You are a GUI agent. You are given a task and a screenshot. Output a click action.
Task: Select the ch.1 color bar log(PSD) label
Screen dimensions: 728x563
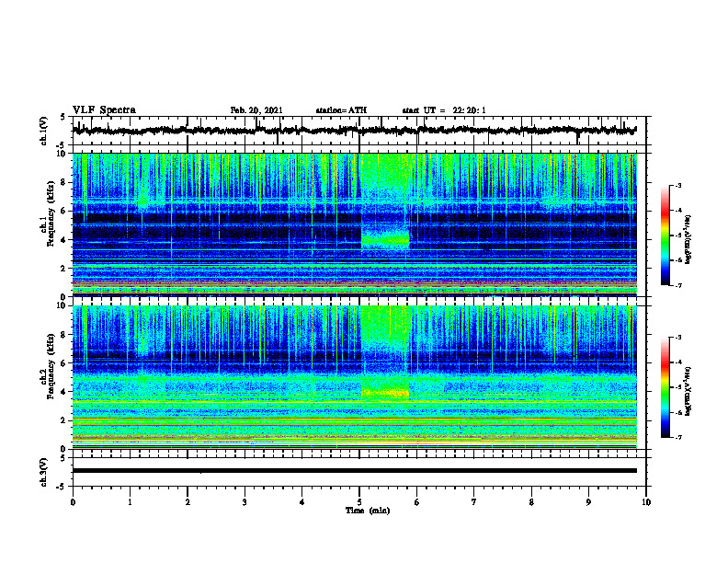(x=688, y=240)
